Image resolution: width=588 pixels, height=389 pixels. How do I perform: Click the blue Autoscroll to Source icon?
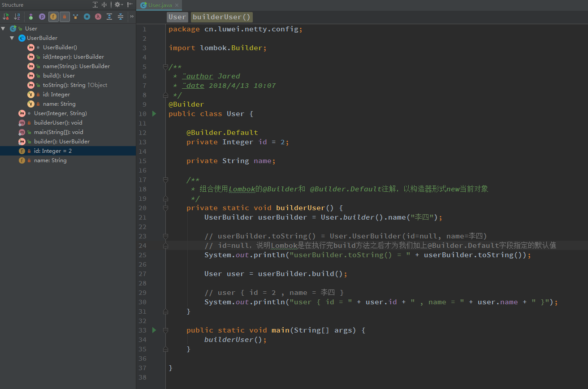click(x=109, y=17)
